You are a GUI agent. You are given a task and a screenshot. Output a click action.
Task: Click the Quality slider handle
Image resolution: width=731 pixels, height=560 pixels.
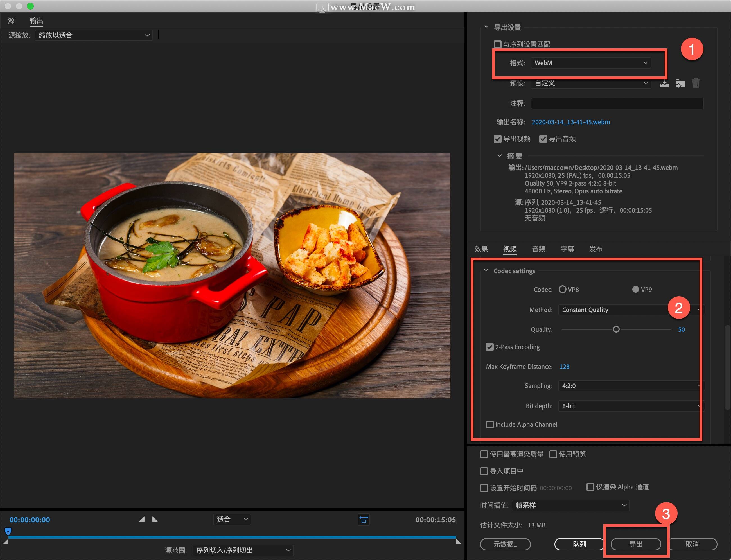click(x=616, y=329)
